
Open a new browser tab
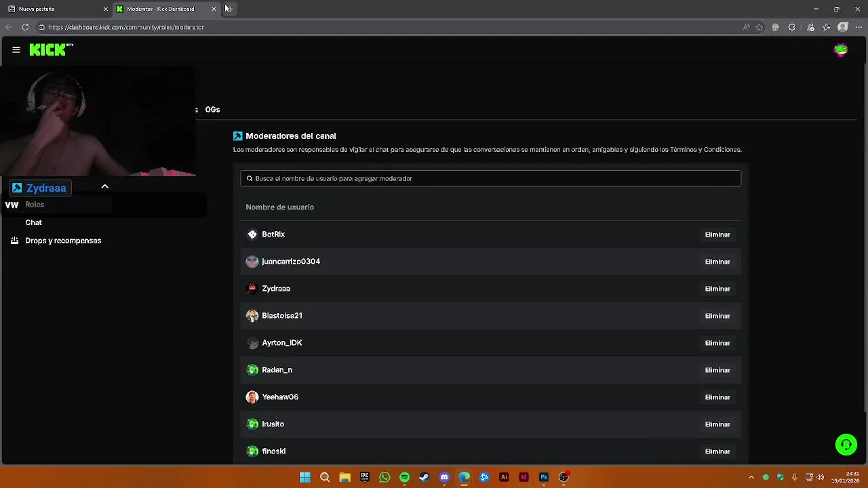[229, 9]
